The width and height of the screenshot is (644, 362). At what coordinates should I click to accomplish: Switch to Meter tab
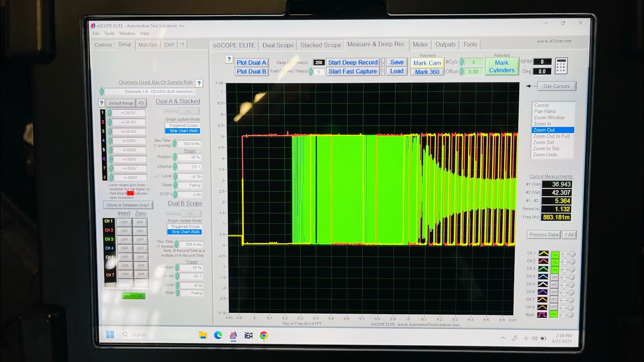[421, 44]
